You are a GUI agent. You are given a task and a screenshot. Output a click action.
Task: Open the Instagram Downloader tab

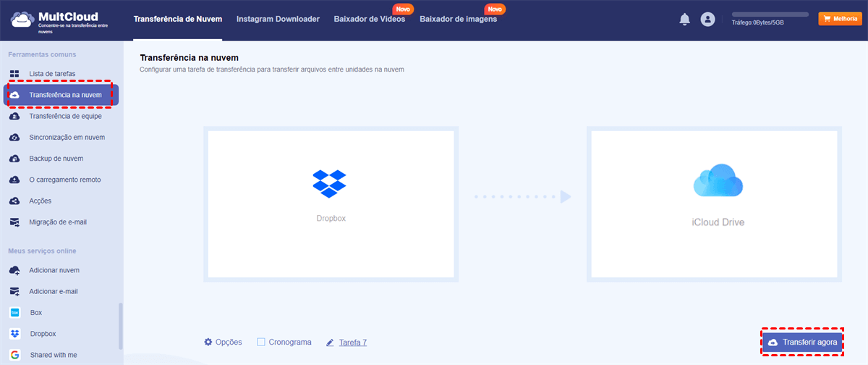tap(278, 20)
